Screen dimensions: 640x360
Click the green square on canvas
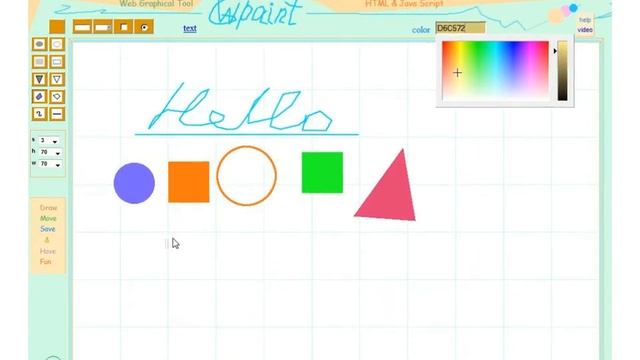(322, 173)
